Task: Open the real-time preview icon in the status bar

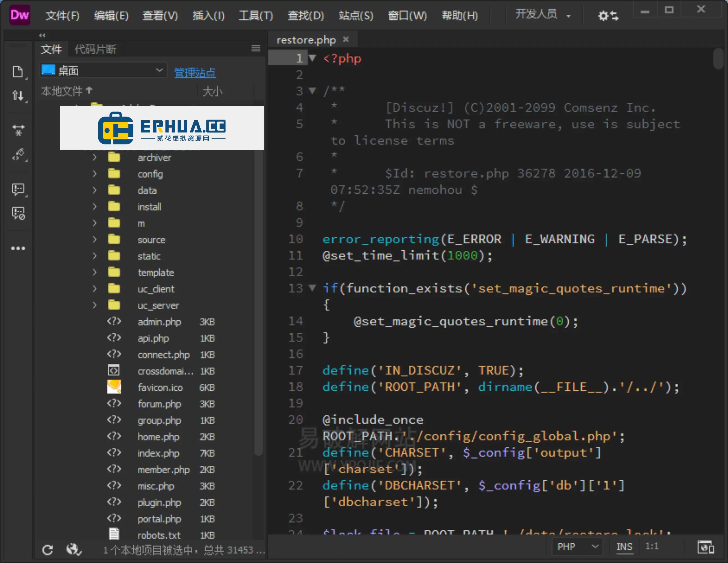Action: [x=705, y=547]
